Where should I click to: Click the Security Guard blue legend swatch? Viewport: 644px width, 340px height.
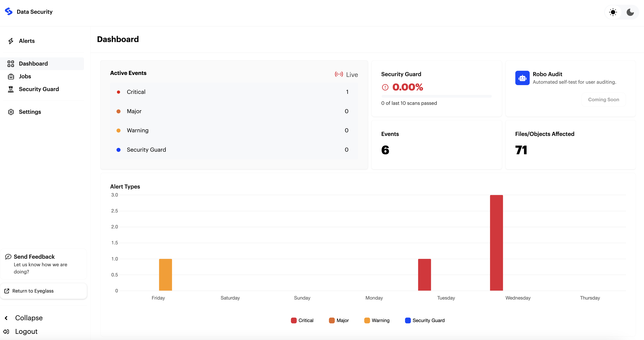[x=408, y=320]
